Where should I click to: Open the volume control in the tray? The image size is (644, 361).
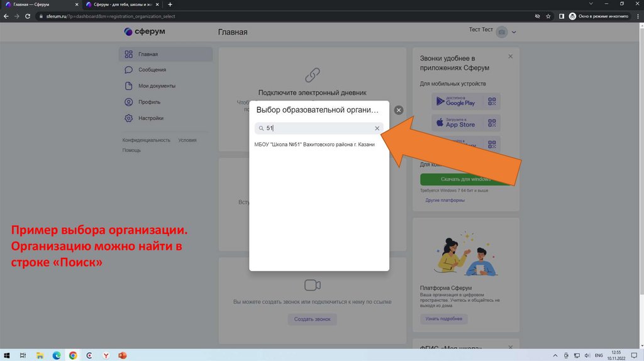point(587,355)
